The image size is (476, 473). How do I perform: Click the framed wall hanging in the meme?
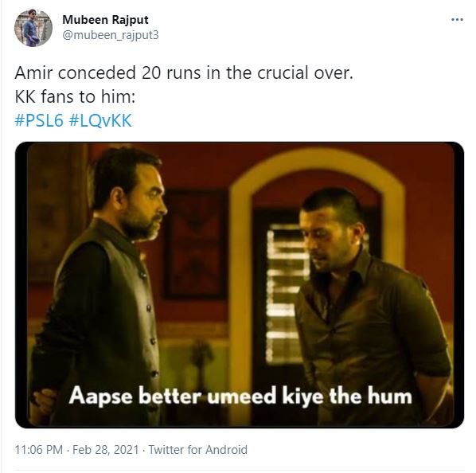click(x=195, y=244)
